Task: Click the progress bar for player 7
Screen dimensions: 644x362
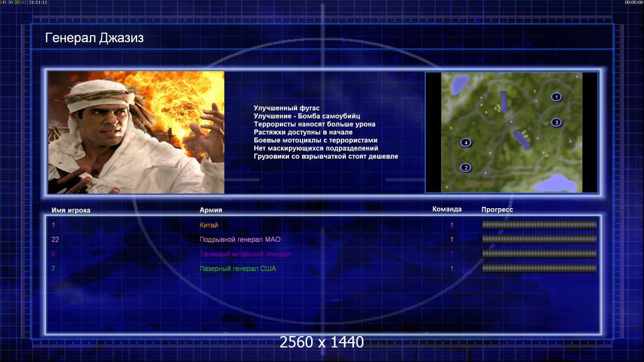Action: pos(539,268)
